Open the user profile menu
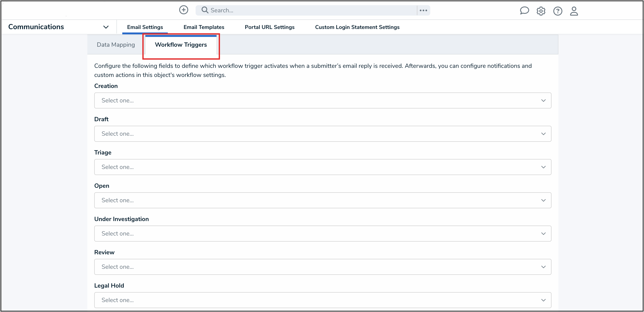 click(x=574, y=11)
